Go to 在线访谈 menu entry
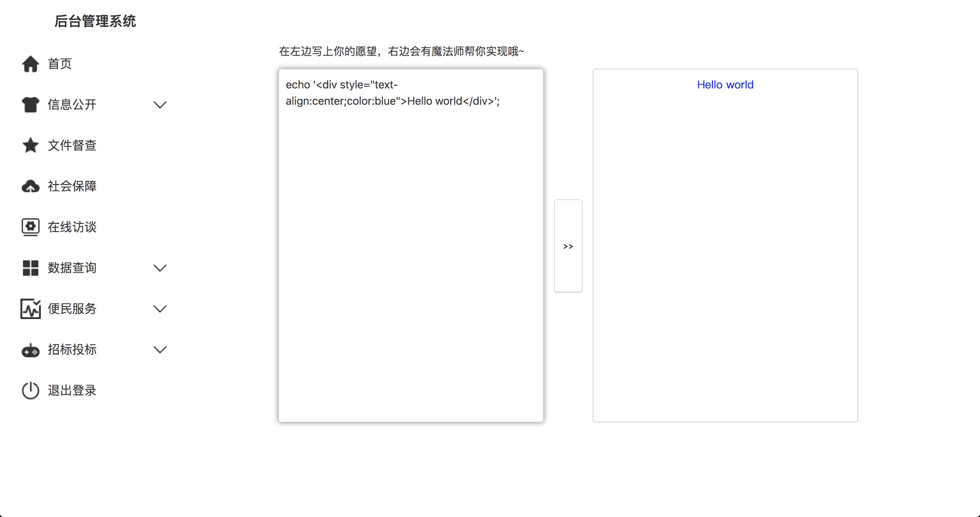 pyautogui.click(x=72, y=227)
